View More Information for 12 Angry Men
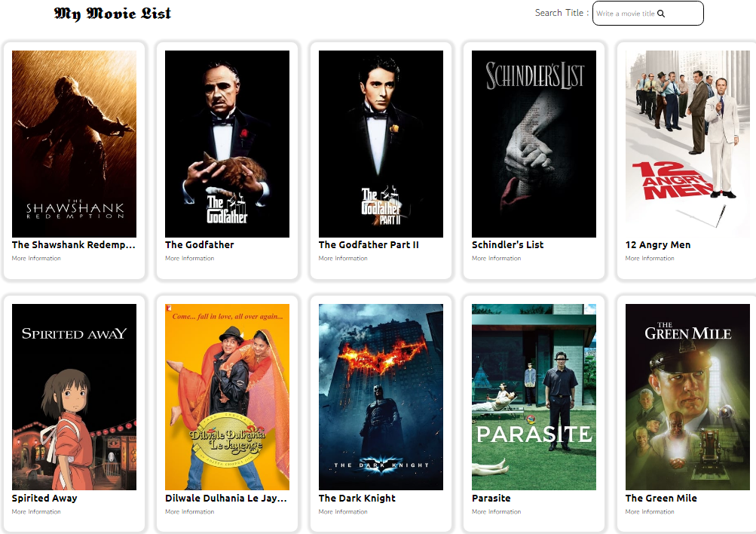756x534 pixels. [x=650, y=259]
